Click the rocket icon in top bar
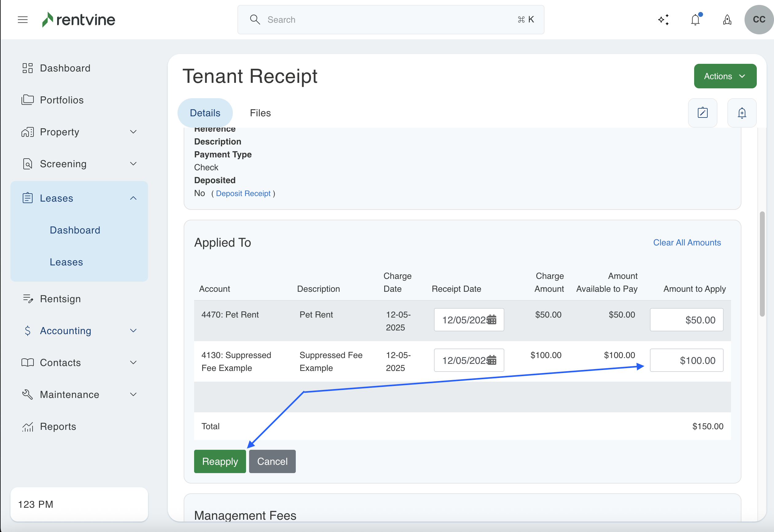 click(727, 20)
